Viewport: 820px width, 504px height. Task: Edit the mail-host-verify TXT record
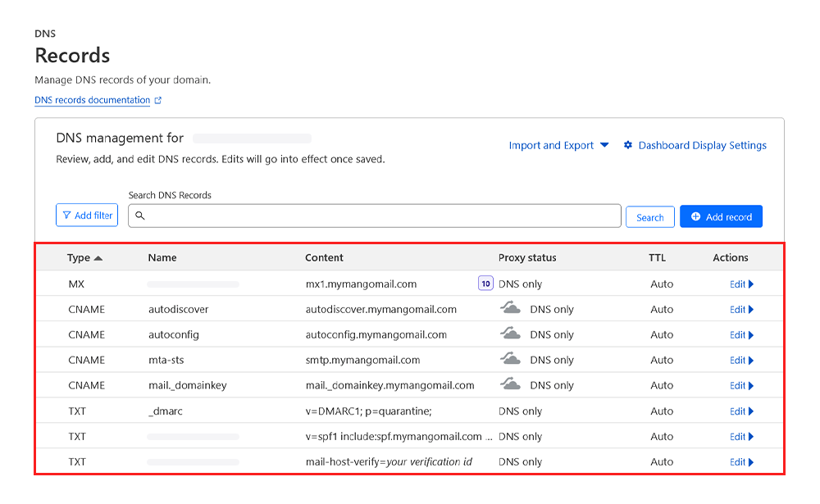point(741,462)
